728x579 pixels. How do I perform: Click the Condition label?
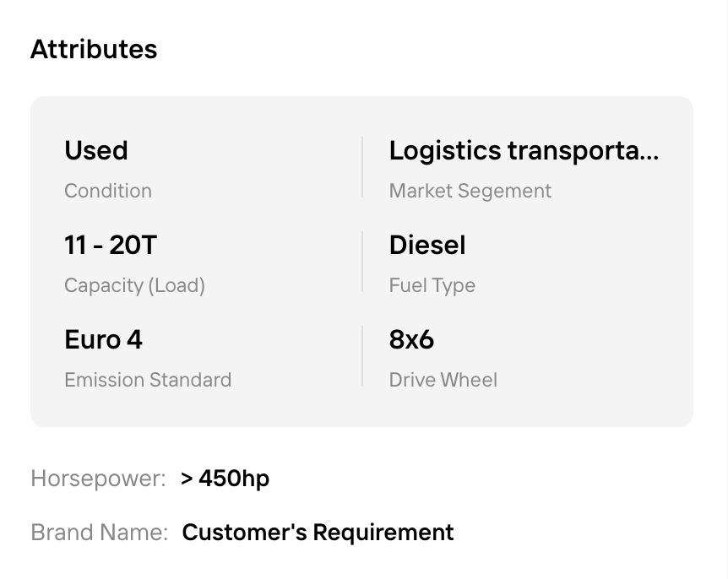[x=108, y=191]
